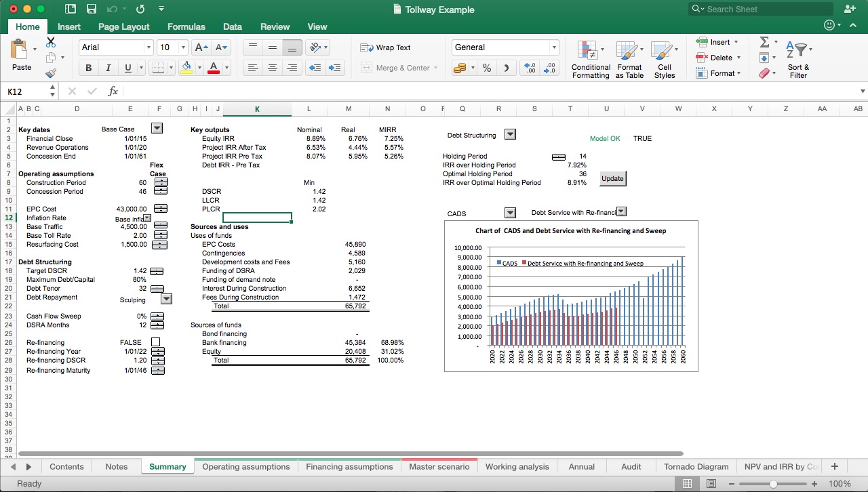Image resolution: width=868 pixels, height=492 pixels.
Task: Adjust the zoom slider
Action: (x=773, y=484)
